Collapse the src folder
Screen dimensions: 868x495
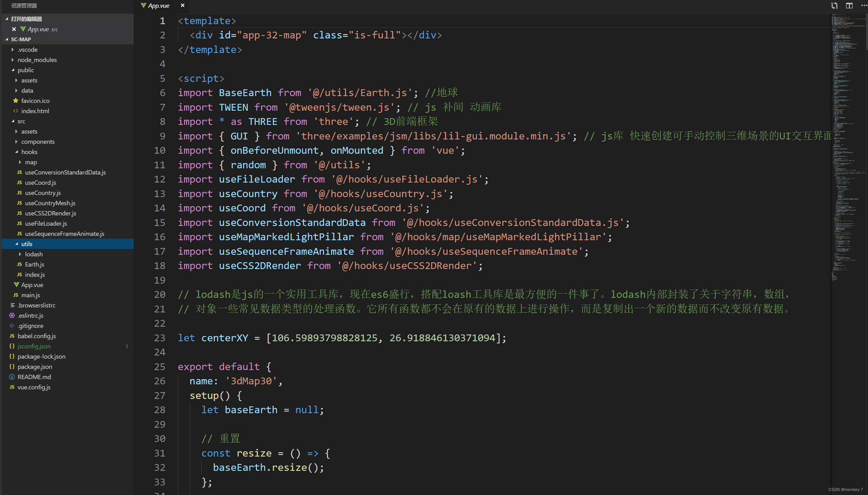pos(13,121)
